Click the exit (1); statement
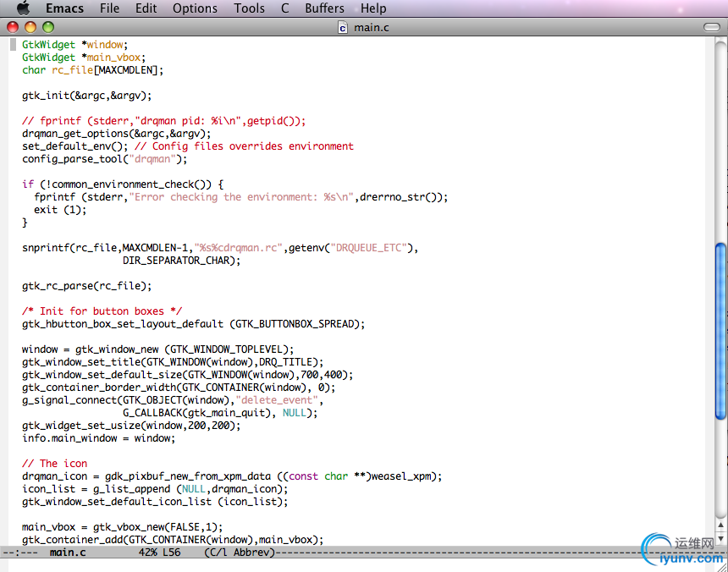The image size is (728, 572). (60, 210)
